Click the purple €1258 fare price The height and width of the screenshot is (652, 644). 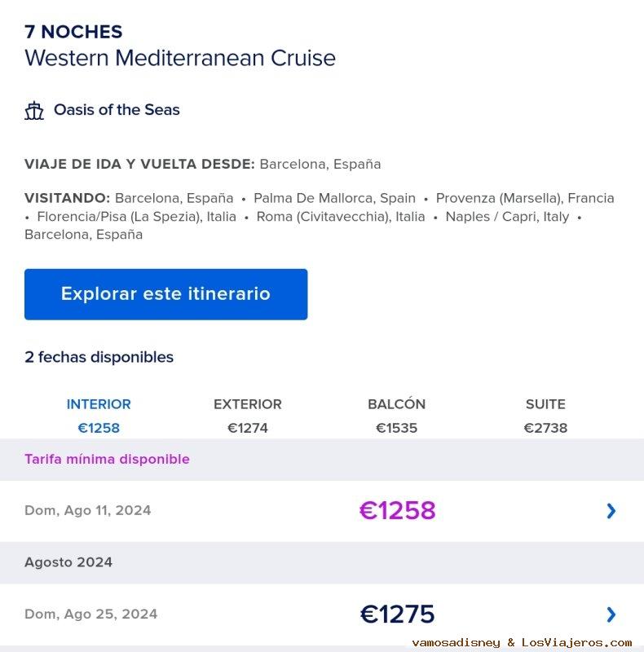click(x=398, y=511)
